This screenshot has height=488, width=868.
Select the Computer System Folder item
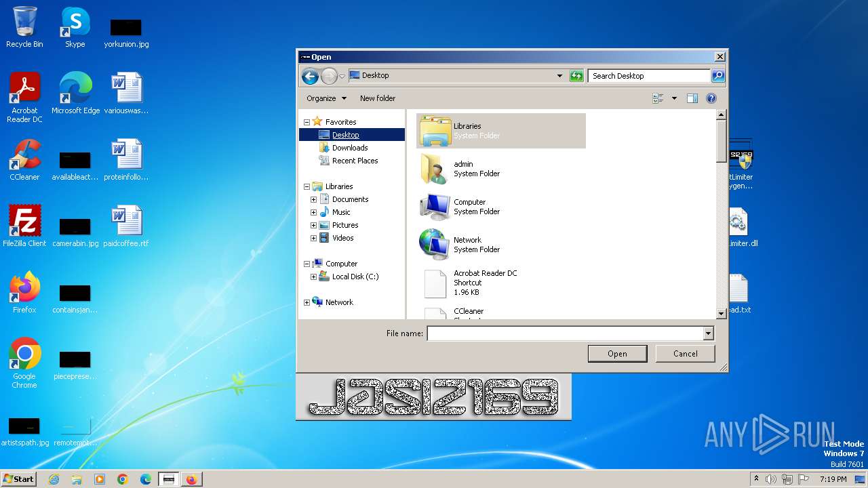coord(501,207)
